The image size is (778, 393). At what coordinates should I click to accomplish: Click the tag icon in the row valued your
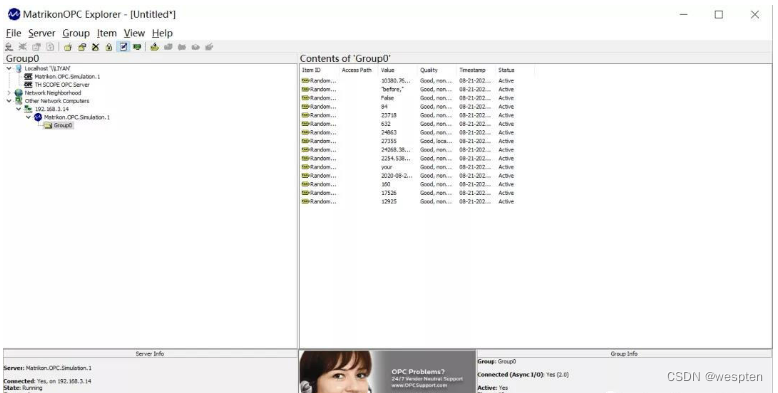tap(305, 167)
